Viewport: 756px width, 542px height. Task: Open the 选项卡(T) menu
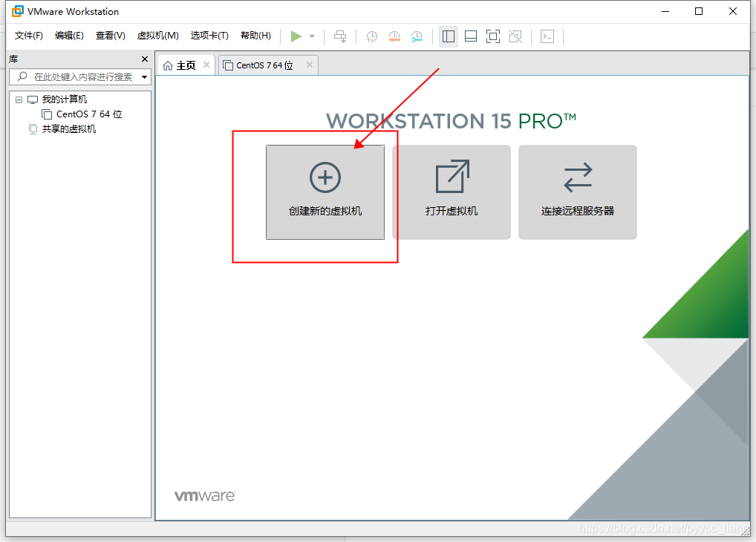coord(209,35)
